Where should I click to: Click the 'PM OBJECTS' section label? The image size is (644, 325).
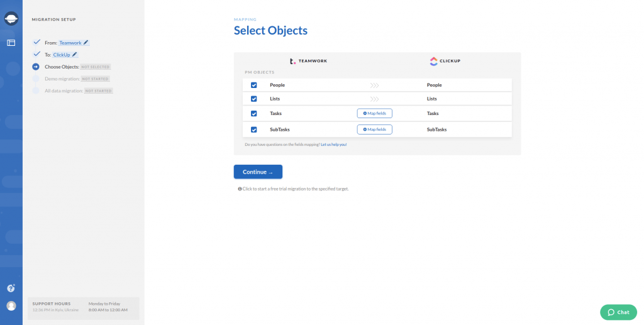[x=260, y=72]
